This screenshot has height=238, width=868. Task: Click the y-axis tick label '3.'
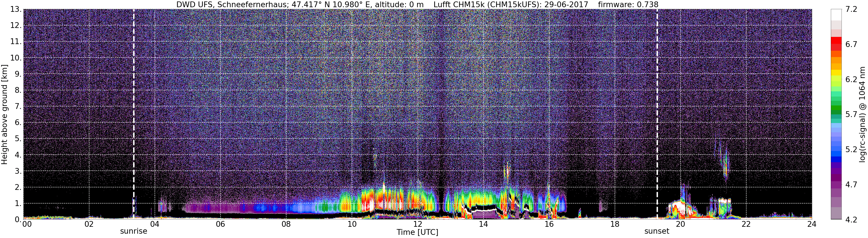click(x=18, y=171)
